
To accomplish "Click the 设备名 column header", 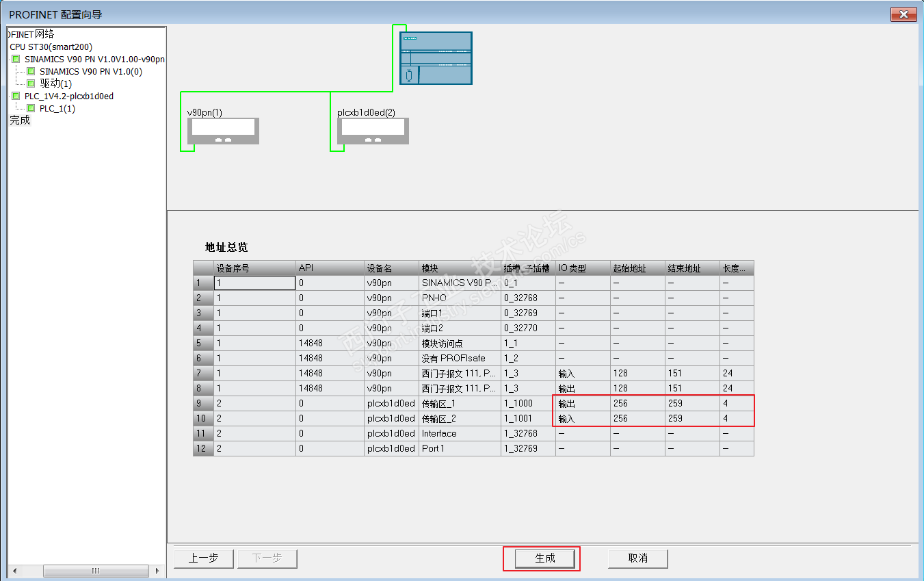I will 392,268.
